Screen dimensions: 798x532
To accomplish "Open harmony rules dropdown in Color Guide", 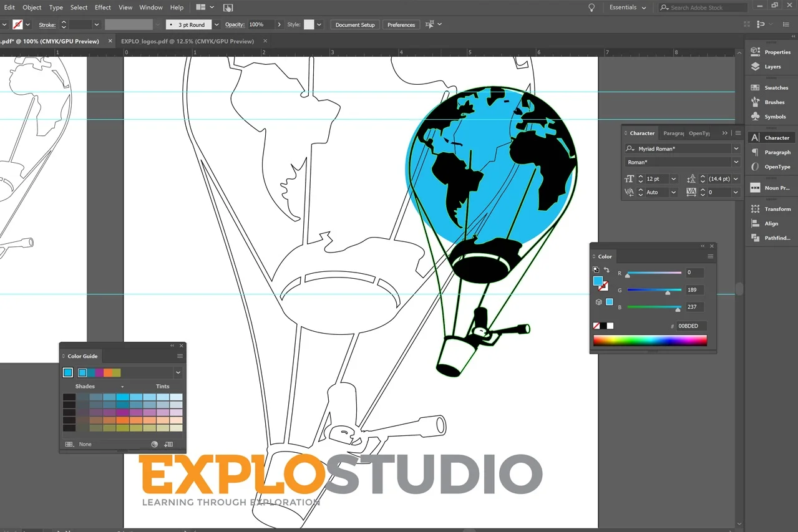I will pos(178,373).
